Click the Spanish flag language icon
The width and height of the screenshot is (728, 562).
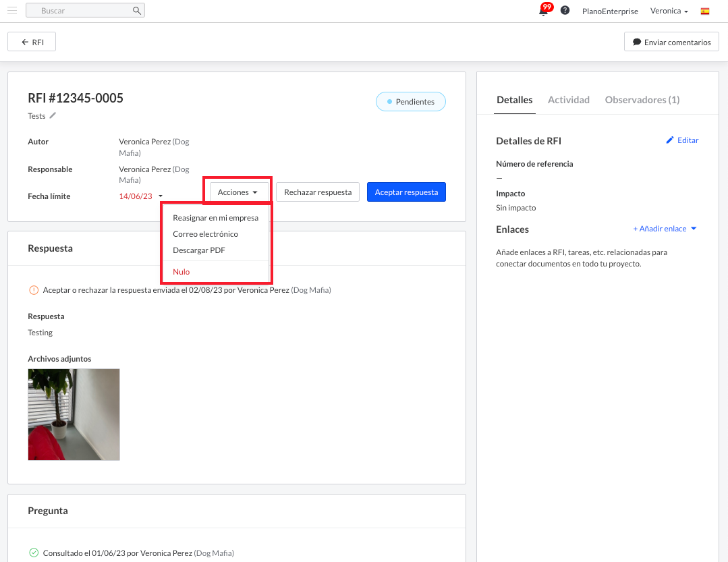pyautogui.click(x=705, y=11)
